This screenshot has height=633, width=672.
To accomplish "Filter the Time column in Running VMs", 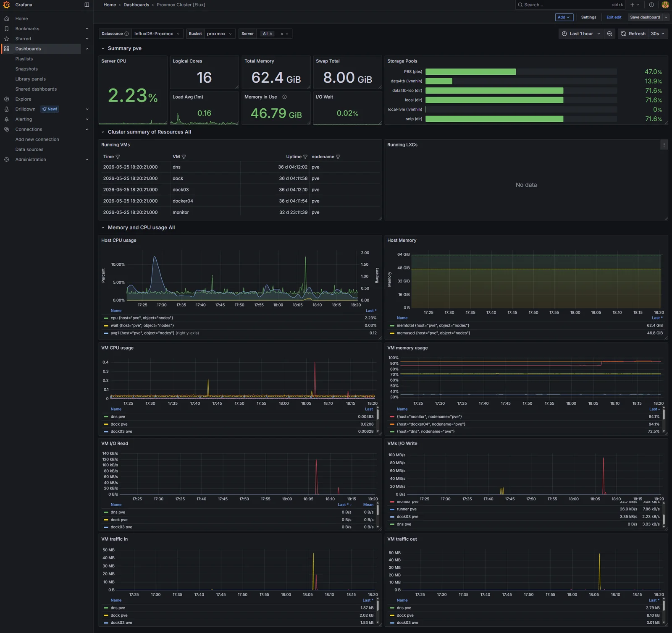I will point(118,157).
